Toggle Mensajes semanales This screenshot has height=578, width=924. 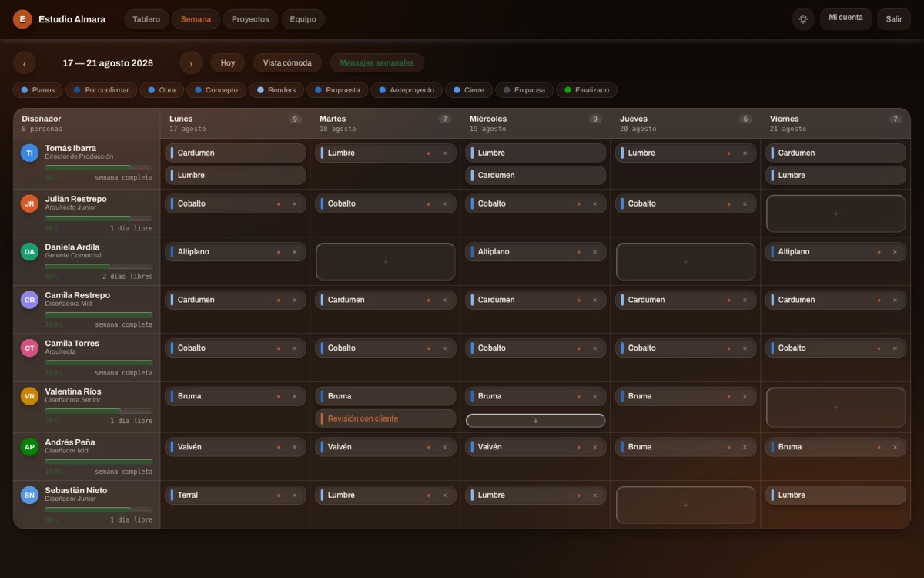[377, 63]
